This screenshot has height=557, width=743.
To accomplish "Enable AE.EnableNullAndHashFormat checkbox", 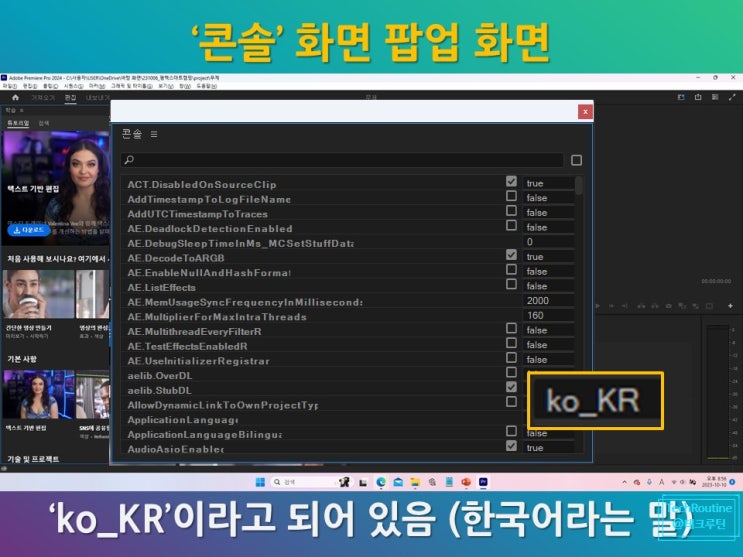I will pos(511,269).
